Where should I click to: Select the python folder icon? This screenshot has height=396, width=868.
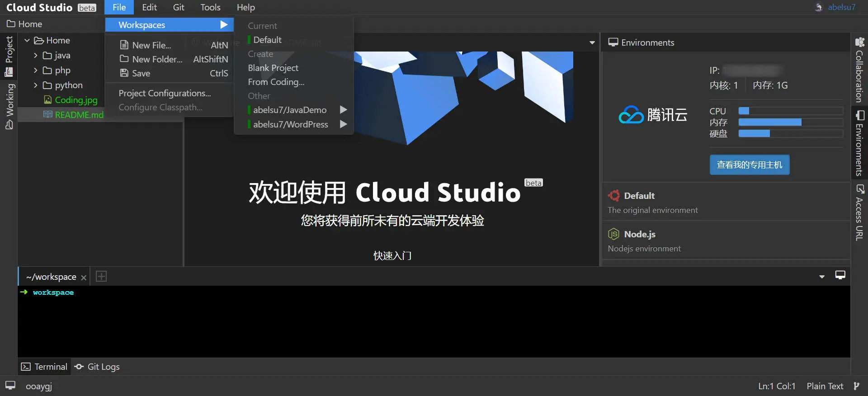(x=47, y=85)
